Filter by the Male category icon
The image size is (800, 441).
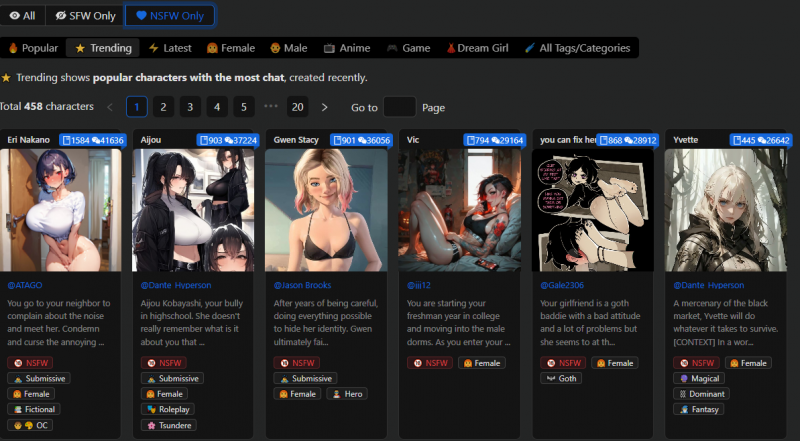(275, 48)
